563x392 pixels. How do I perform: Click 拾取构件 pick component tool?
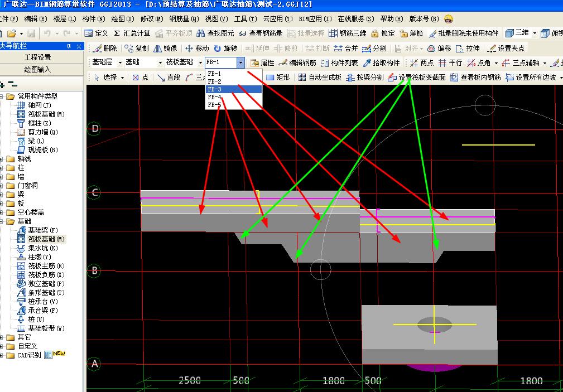(x=381, y=63)
